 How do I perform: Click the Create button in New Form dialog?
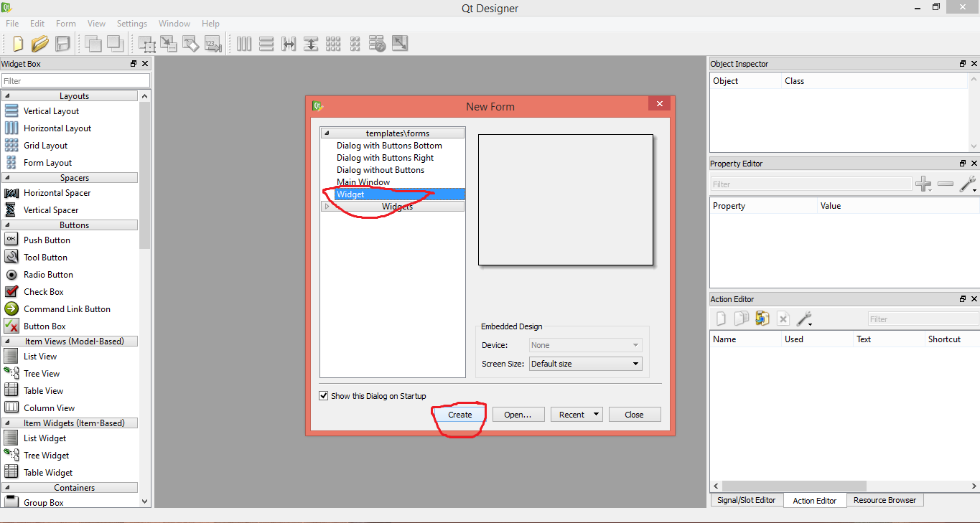pyautogui.click(x=459, y=414)
